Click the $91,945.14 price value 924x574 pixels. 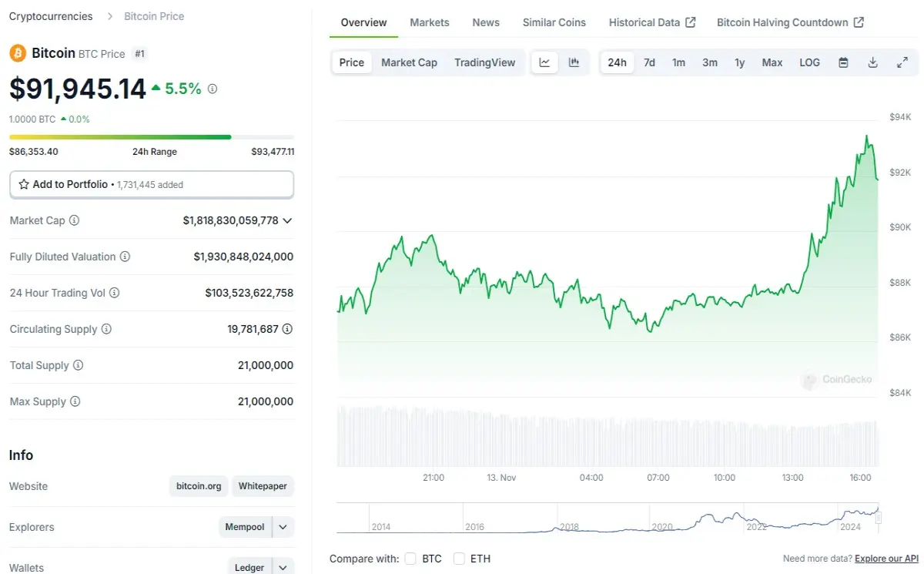tap(78, 89)
